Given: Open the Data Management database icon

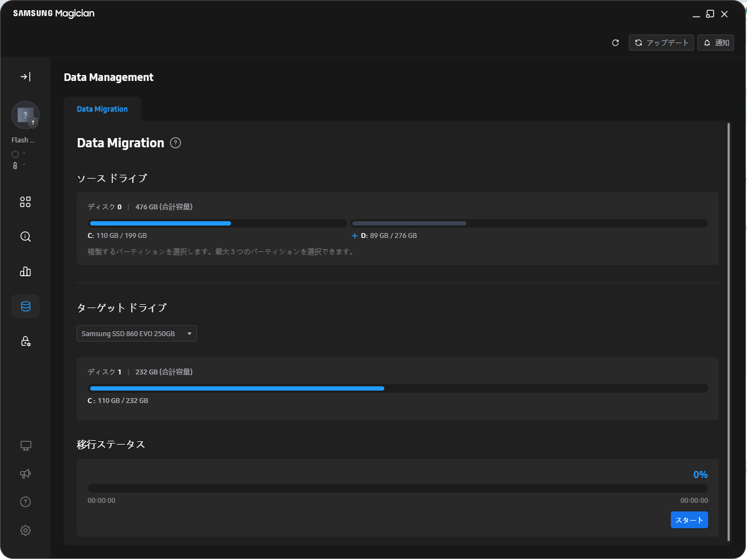Looking at the screenshot, I should pyautogui.click(x=25, y=306).
